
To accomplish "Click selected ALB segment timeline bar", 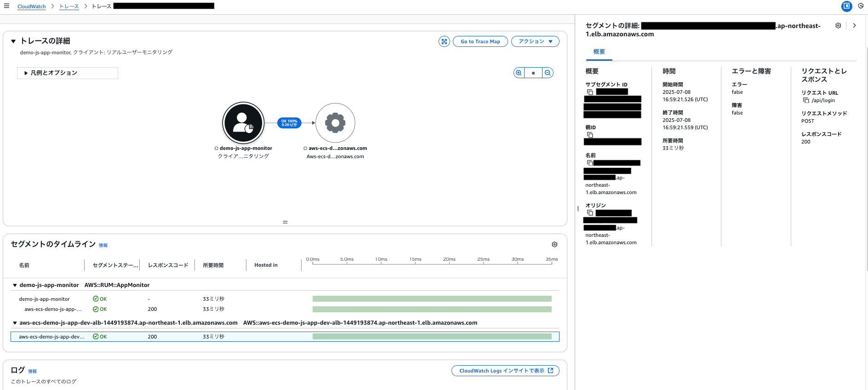I will [x=432, y=337].
